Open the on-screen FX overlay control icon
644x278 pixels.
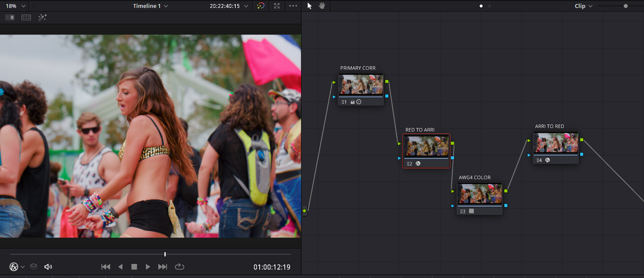tap(14, 267)
